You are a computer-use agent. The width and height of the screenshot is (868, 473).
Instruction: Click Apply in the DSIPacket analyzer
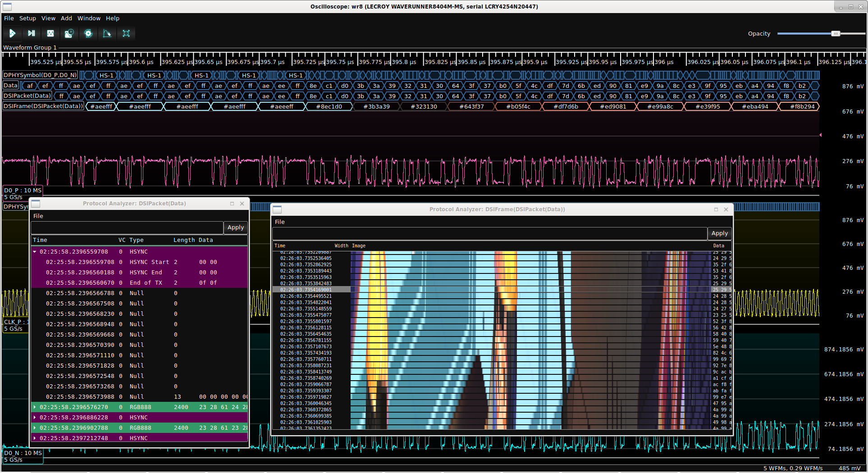[236, 227]
